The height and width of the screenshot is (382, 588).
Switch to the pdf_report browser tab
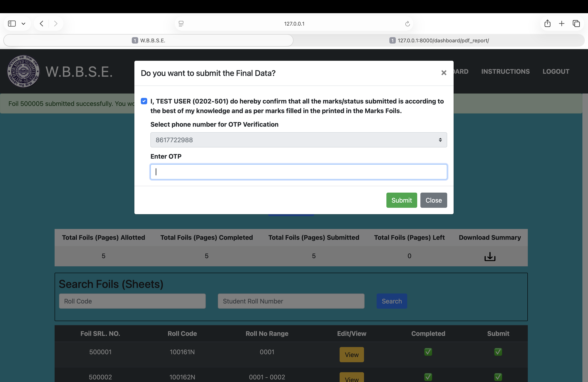point(439,41)
